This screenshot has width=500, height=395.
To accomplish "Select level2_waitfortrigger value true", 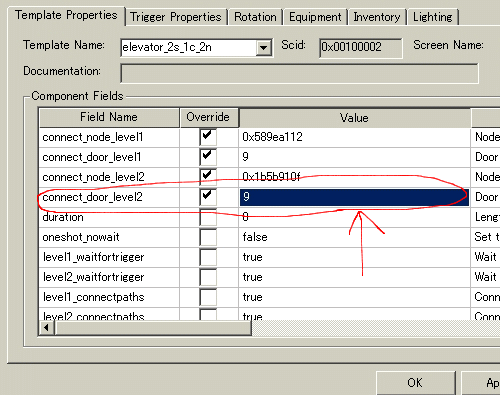I will [x=354, y=277].
